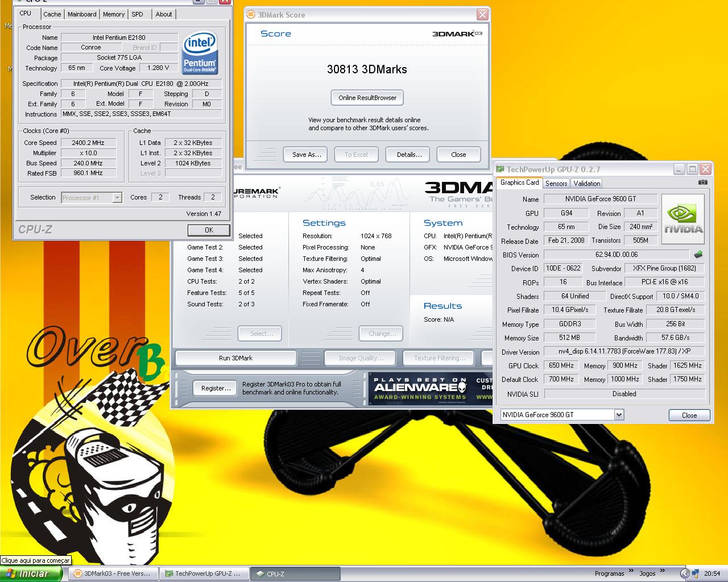
Task: Switch to the Cache tab in CPU-Z
Action: (x=52, y=14)
